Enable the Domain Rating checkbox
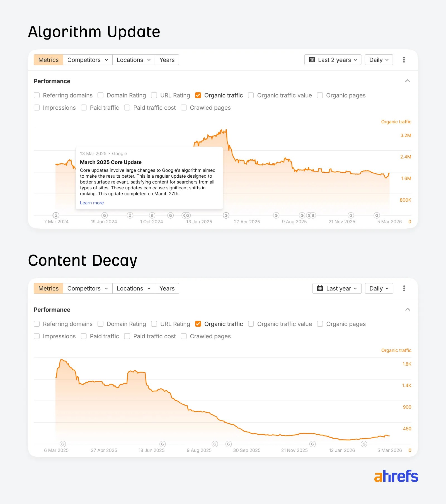This screenshot has width=446, height=504. pyautogui.click(x=100, y=95)
